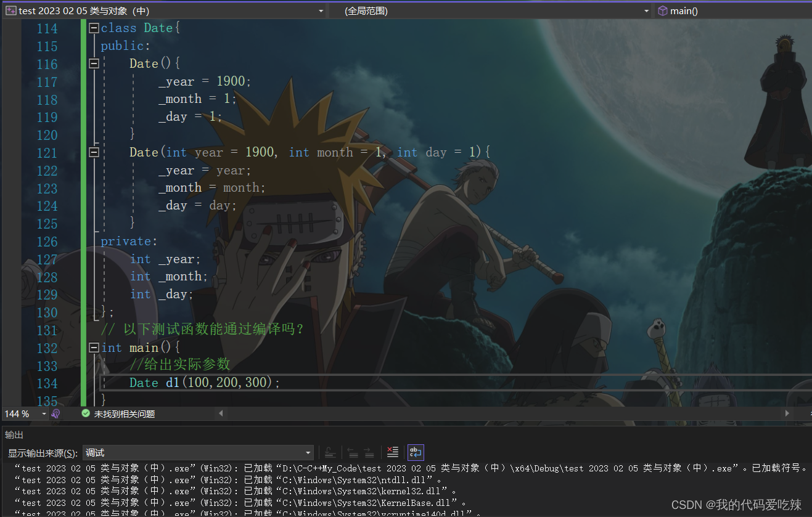Click the private: access specifier line

pyautogui.click(x=129, y=241)
